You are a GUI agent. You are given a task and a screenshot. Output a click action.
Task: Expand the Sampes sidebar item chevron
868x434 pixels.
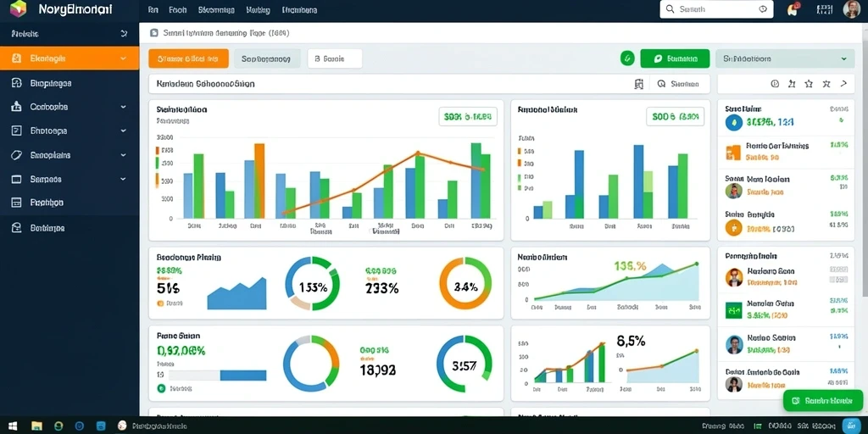(x=123, y=180)
